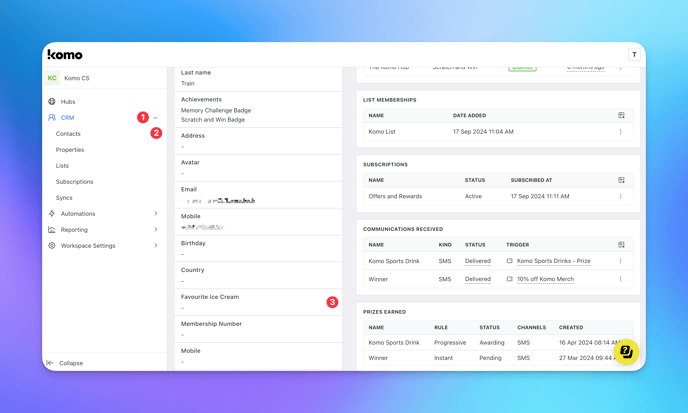
Task: Click Memory Challenge Badge achievement
Action: click(216, 111)
